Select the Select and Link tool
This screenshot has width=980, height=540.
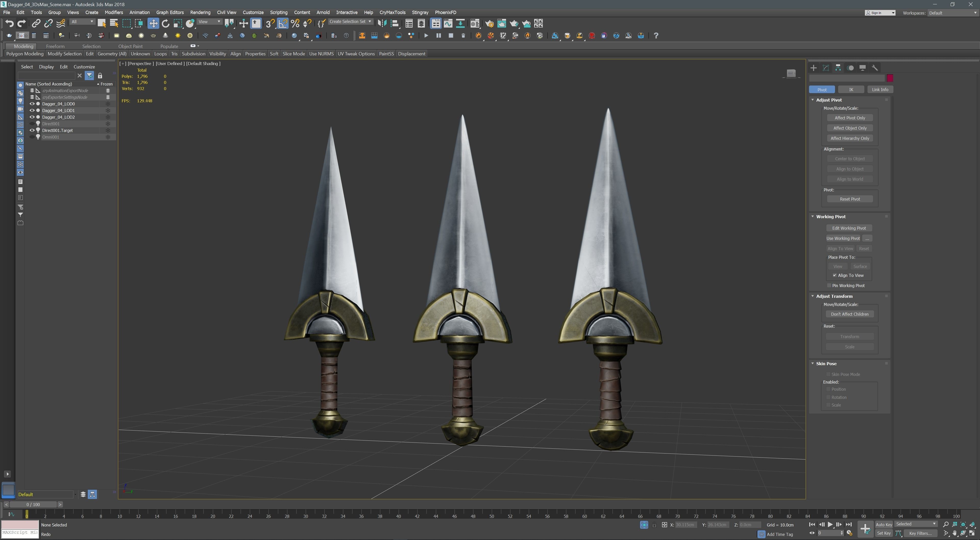click(36, 23)
